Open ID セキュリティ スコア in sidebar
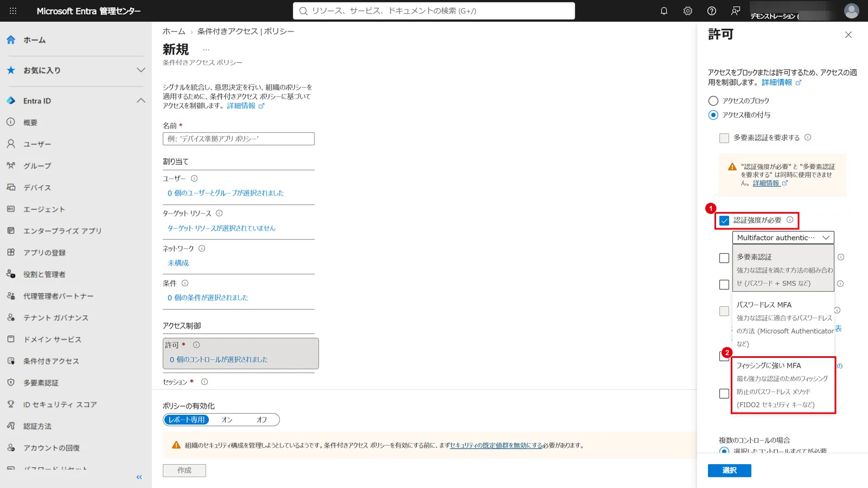 click(60, 404)
